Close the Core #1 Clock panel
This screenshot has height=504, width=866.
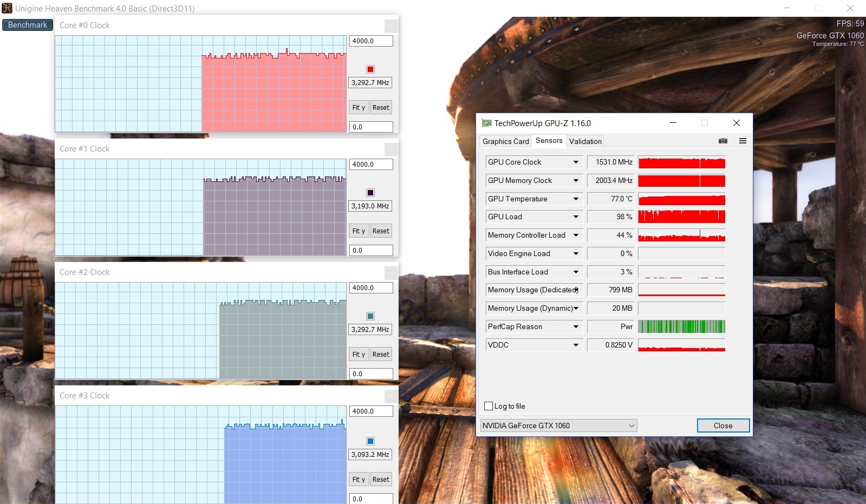coord(391,149)
